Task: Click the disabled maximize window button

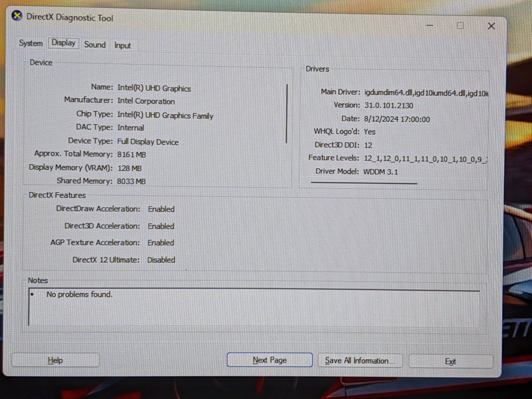Action: click(x=460, y=26)
